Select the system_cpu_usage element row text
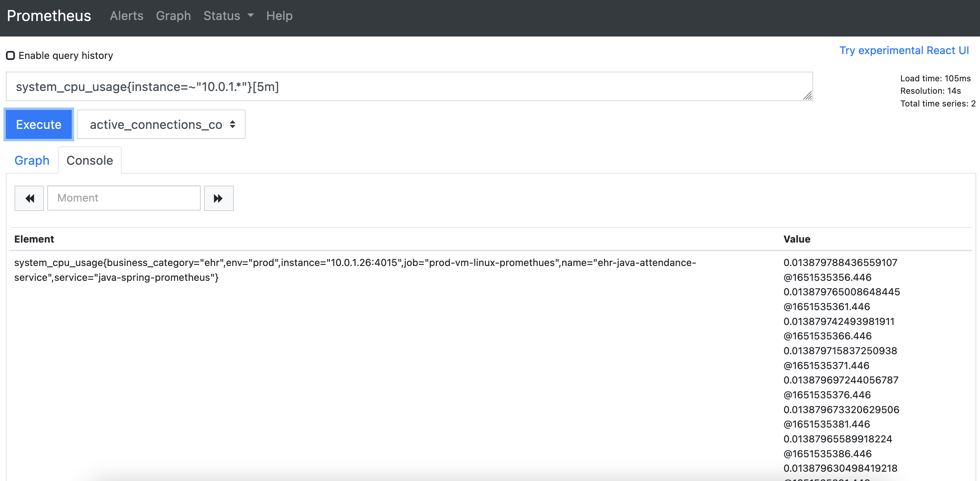The width and height of the screenshot is (980, 481). click(355, 270)
